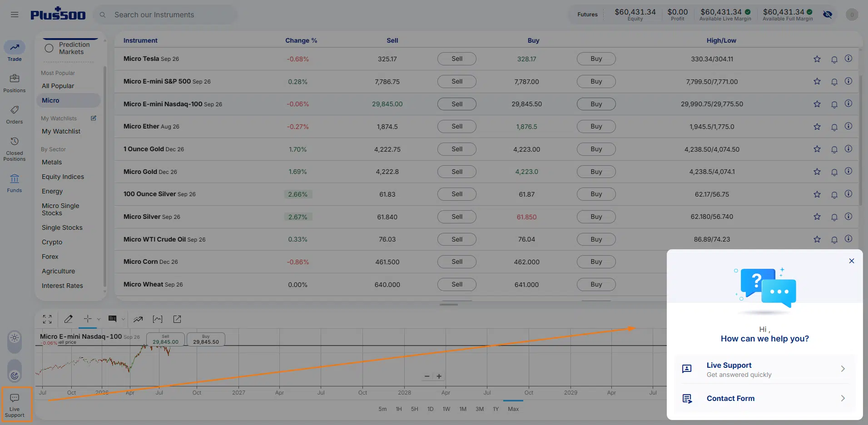Click Buy for Micro Wheat Sep 26

pyautogui.click(x=596, y=284)
